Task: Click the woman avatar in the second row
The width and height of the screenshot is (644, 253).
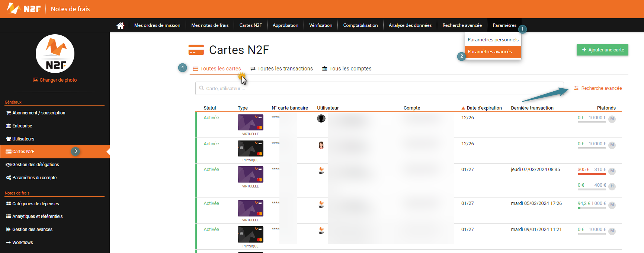Action: click(321, 145)
